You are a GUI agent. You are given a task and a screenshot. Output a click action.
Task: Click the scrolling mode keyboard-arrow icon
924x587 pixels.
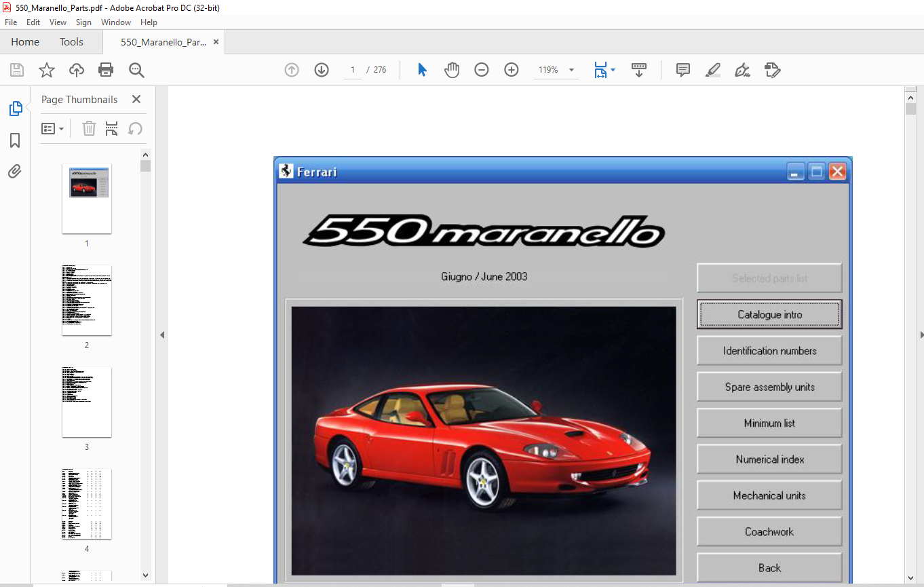tap(639, 70)
